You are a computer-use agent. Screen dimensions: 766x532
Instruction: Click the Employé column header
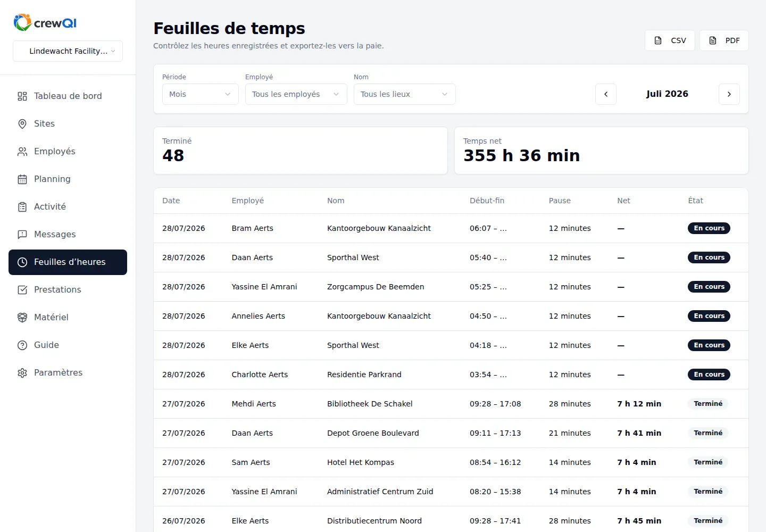(248, 201)
